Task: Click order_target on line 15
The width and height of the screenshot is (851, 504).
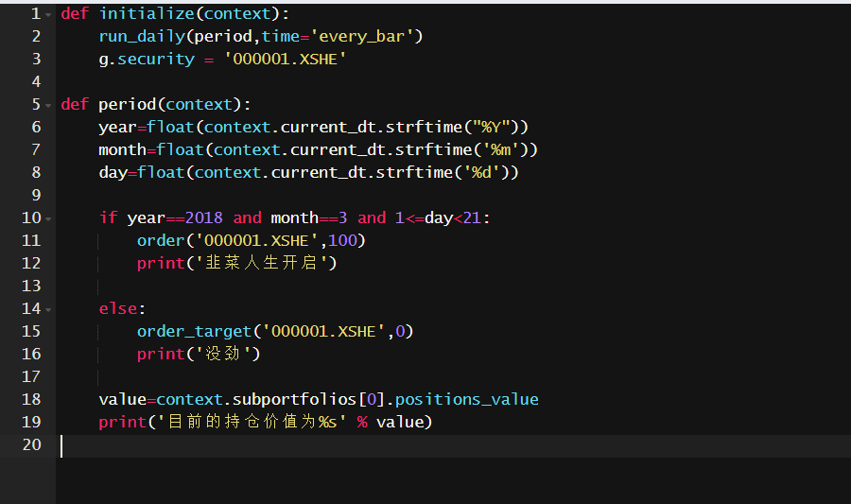Action: [194, 331]
